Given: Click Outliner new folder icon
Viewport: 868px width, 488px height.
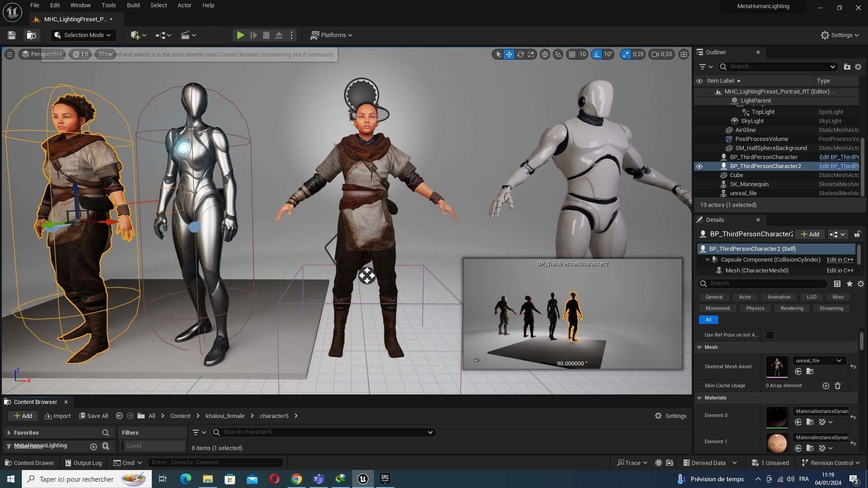Looking at the screenshot, I should (x=847, y=66).
